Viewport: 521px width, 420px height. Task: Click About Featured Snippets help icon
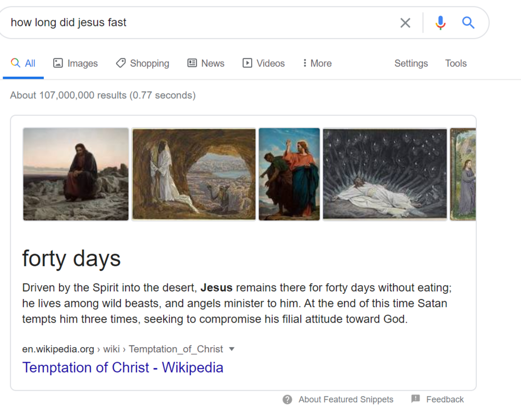(x=288, y=399)
